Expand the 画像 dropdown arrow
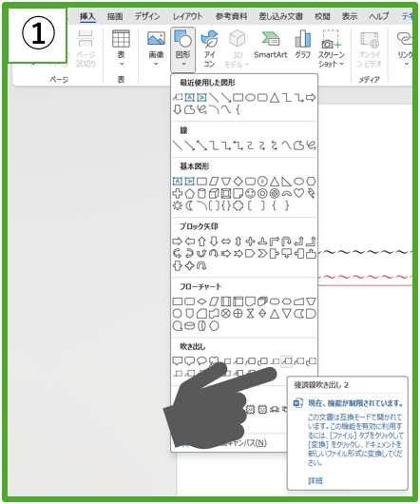Screen dimensions: 420x504 [x=156, y=64]
